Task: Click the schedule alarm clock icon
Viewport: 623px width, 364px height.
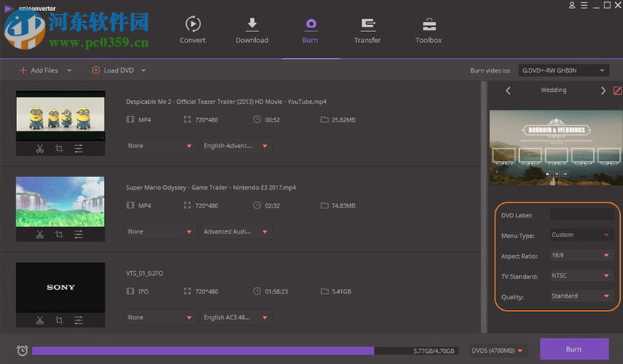Action: pos(22,350)
